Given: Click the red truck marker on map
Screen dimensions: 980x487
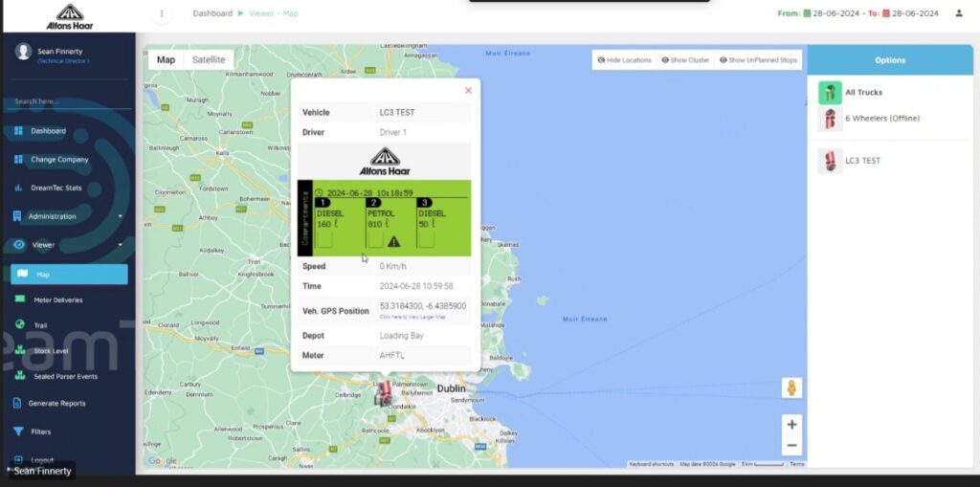Looking at the screenshot, I should tap(383, 394).
